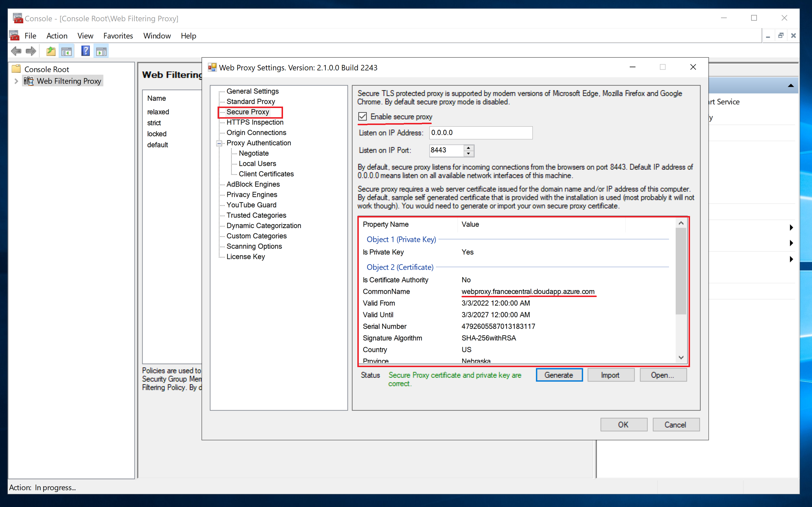Collapse the Proxy Authentication tree node

tap(219, 143)
